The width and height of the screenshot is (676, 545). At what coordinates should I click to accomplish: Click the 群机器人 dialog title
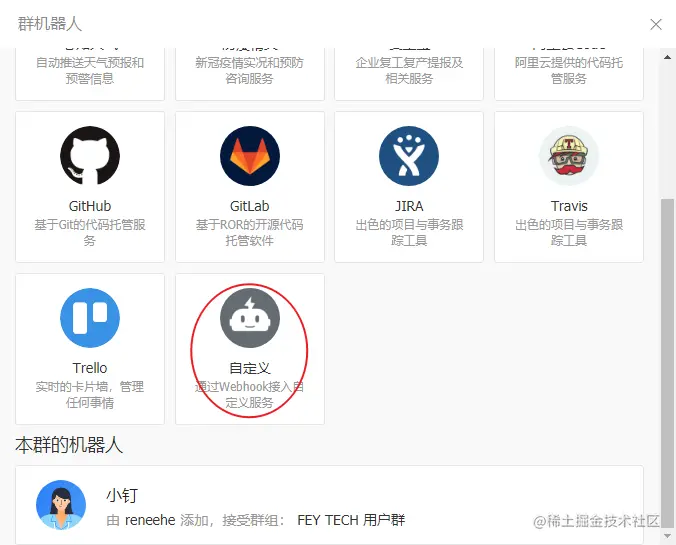(50, 24)
